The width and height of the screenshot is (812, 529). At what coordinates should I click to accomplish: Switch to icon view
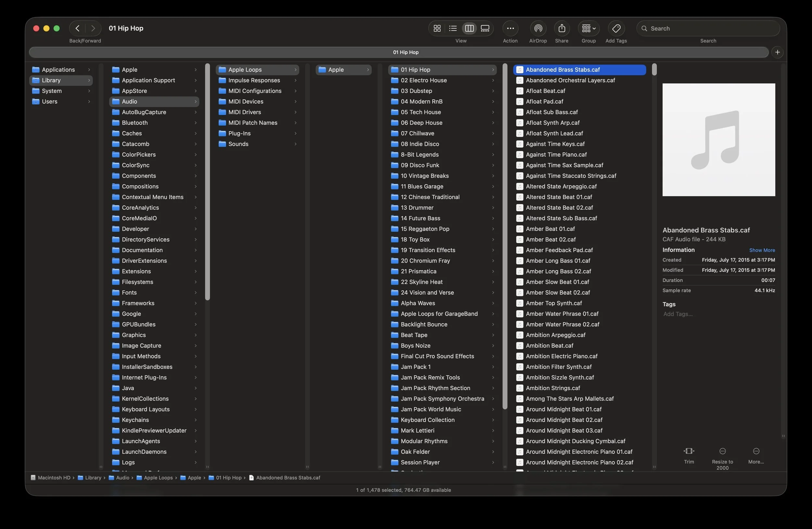[437, 28]
